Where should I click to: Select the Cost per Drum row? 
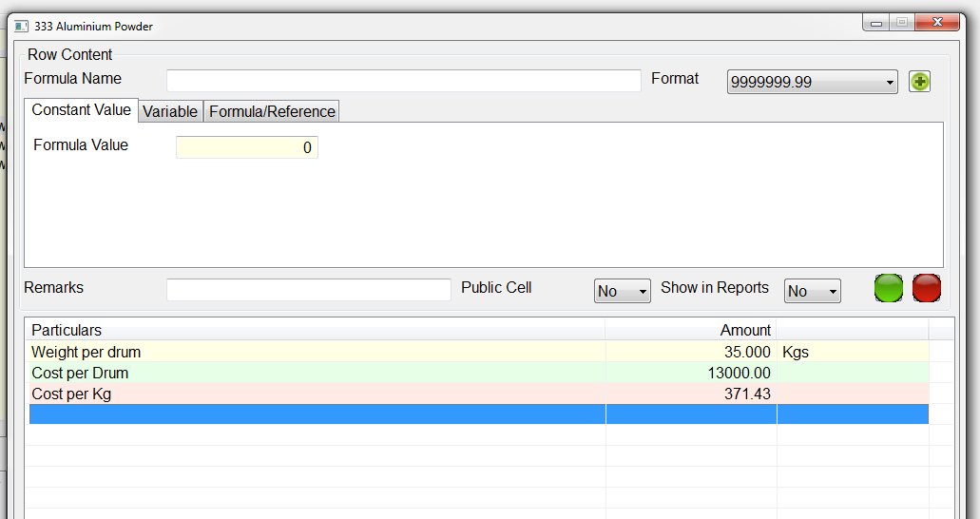[317, 373]
